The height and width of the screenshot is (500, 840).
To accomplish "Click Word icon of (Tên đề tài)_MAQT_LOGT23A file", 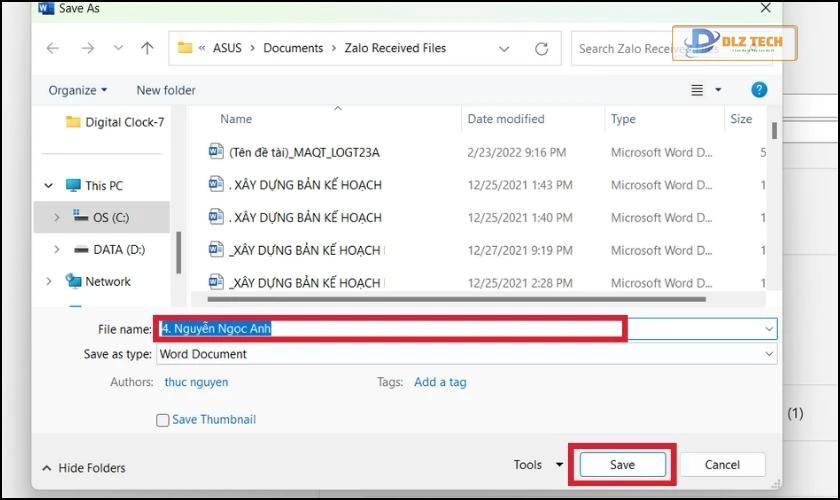I will coord(216,152).
